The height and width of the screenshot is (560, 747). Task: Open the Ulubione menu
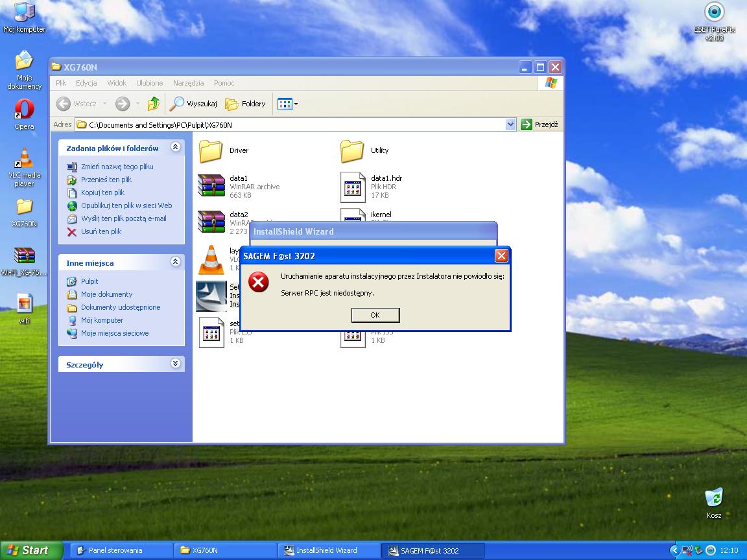(x=150, y=83)
